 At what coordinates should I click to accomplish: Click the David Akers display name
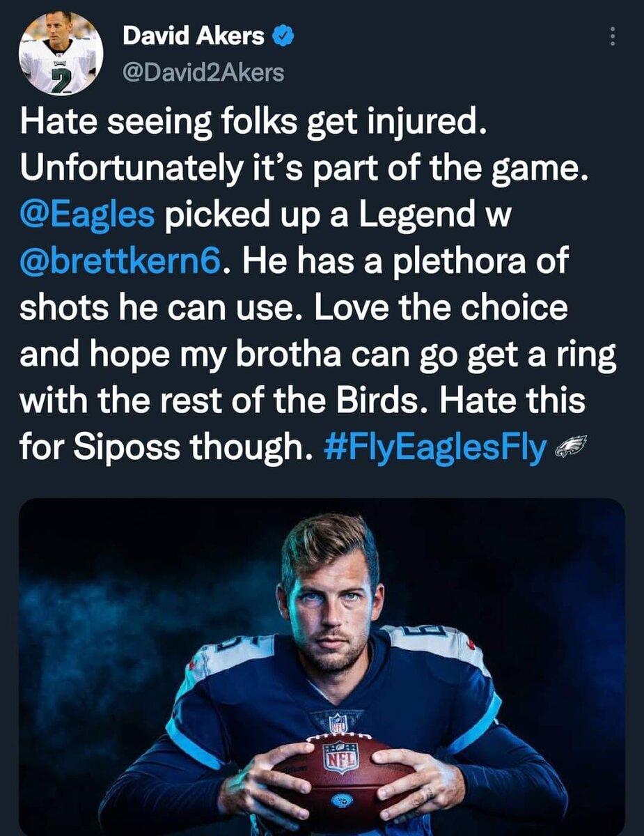193,37
